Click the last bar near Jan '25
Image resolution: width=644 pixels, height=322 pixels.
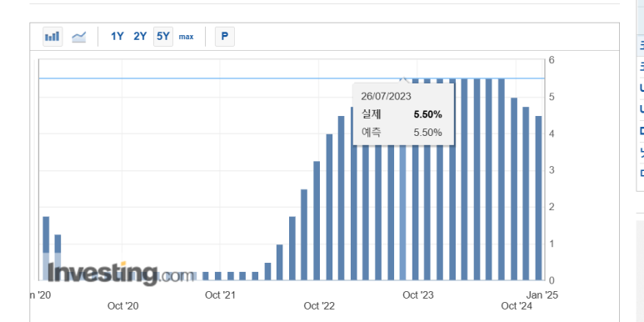(538, 198)
